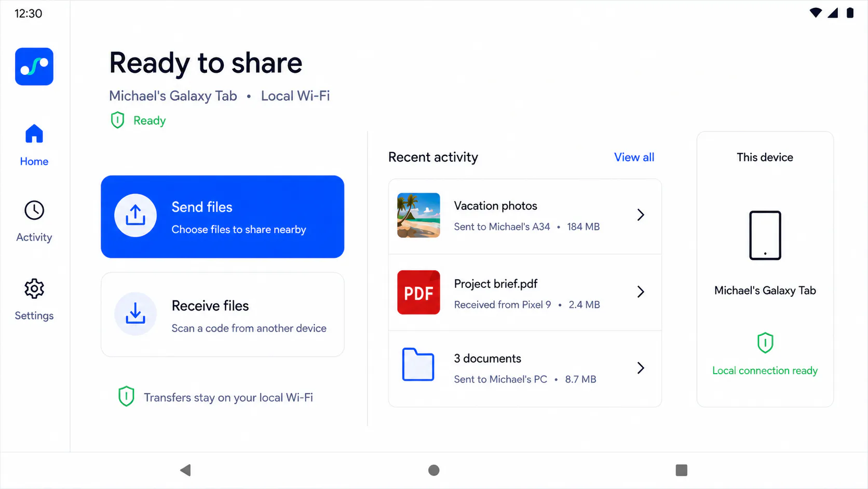The width and height of the screenshot is (868, 489).
Task: Tap the 8.7 MB file size
Action: pos(580,379)
